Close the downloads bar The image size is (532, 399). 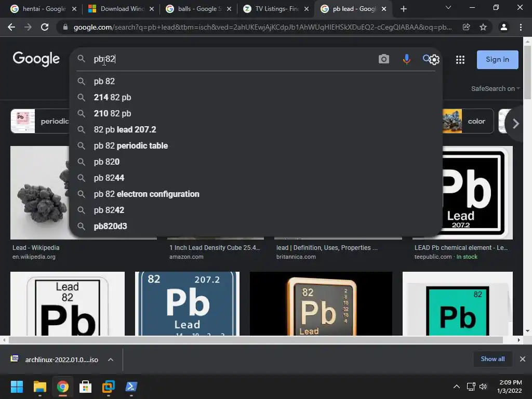(x=523, y=359)
